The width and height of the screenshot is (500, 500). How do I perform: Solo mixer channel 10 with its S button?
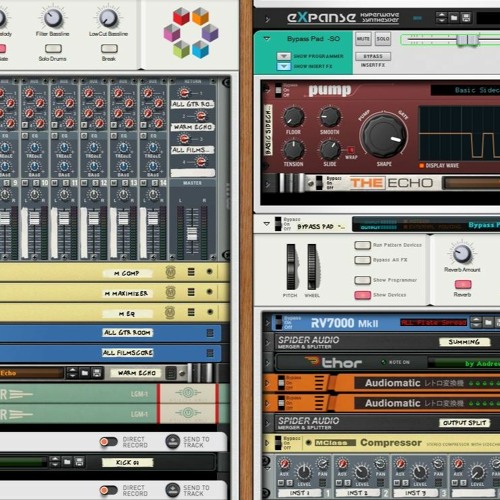tap(36, 183)
